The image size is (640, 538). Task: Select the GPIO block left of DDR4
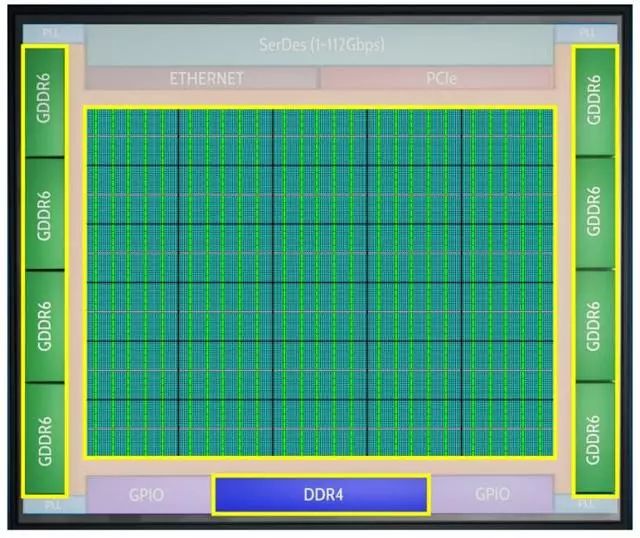(x=147, y=494)
